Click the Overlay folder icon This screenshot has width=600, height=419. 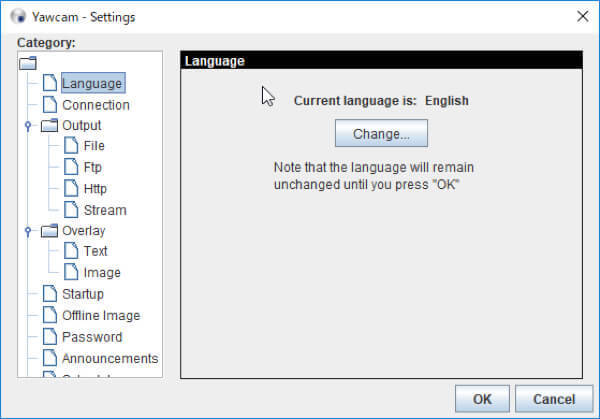pos(49,230)
